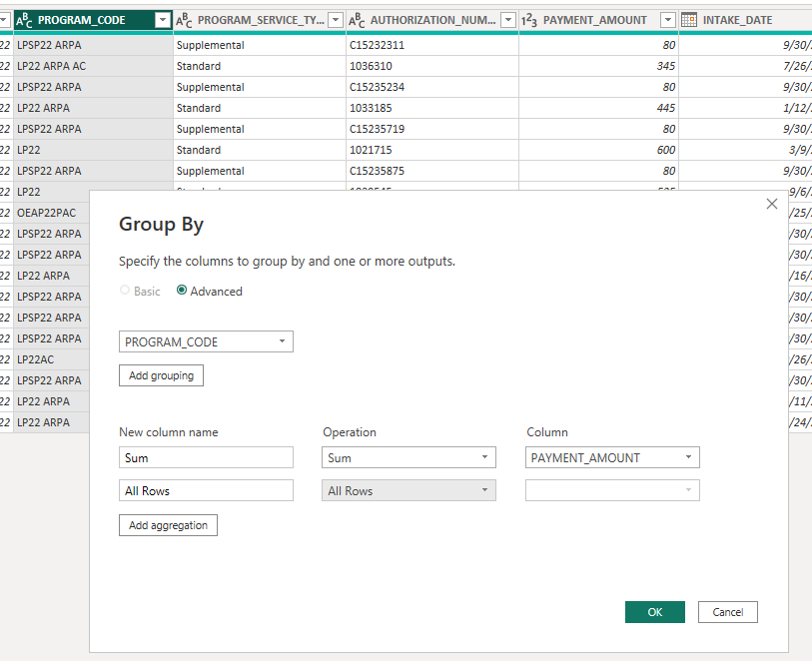Click the payment amount cell 445
The width and height of the screenshot is (812, 661).
pyautogui.click(x=598, y=108)
